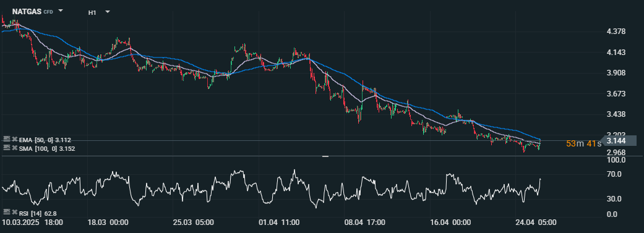Screen dimensions: 644x233
Task: Click the CFD tag next to NATGAS
Action: [x=48, y=12]
